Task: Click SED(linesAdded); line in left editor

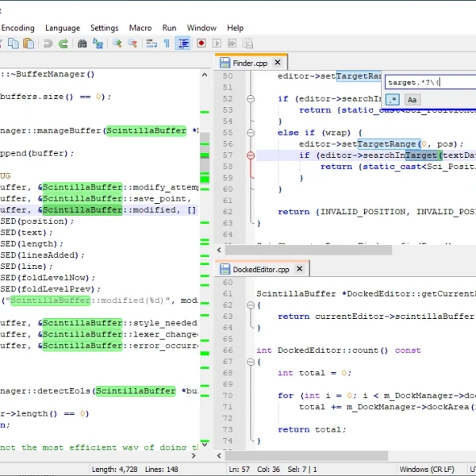Action: (43, 255)
